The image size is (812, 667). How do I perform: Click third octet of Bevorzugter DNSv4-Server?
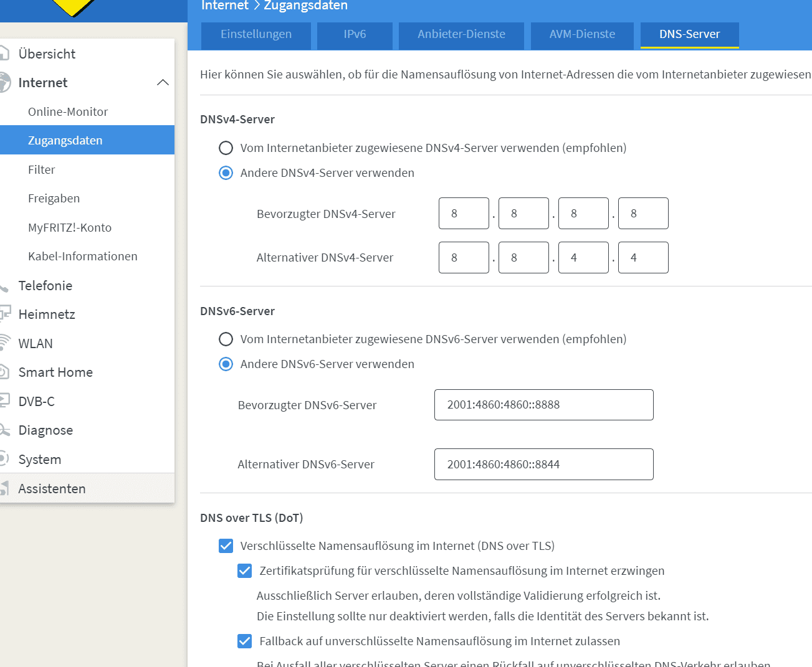point(583,213)
